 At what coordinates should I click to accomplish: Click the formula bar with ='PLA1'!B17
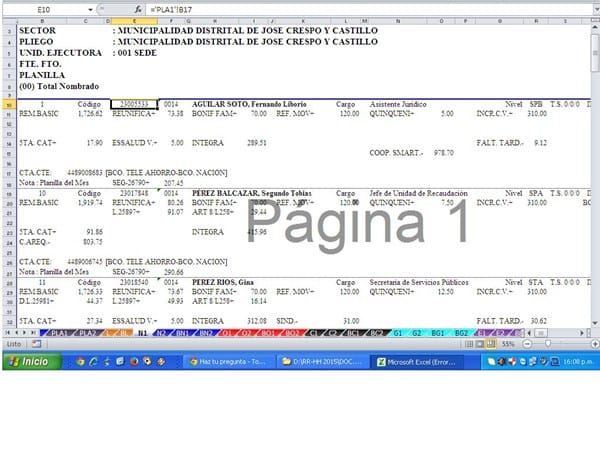tap(369, 10)
